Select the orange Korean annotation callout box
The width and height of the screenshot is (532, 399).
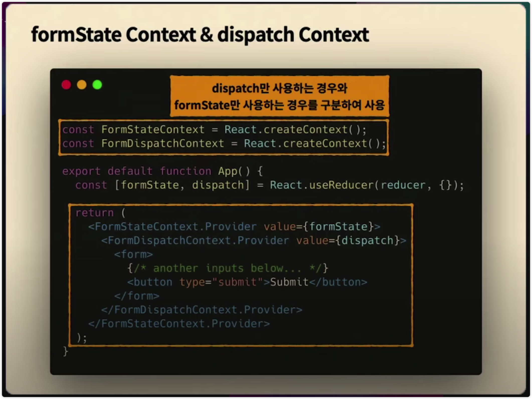click(x=280, y=96)
